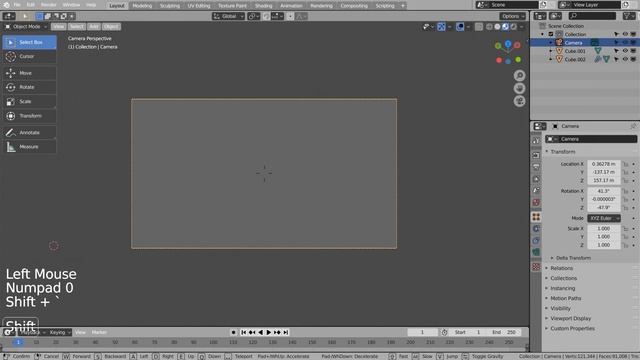640x360 pixels.
Task: Switch to the Modeling workspace tab
Action: tap(142, 6)
